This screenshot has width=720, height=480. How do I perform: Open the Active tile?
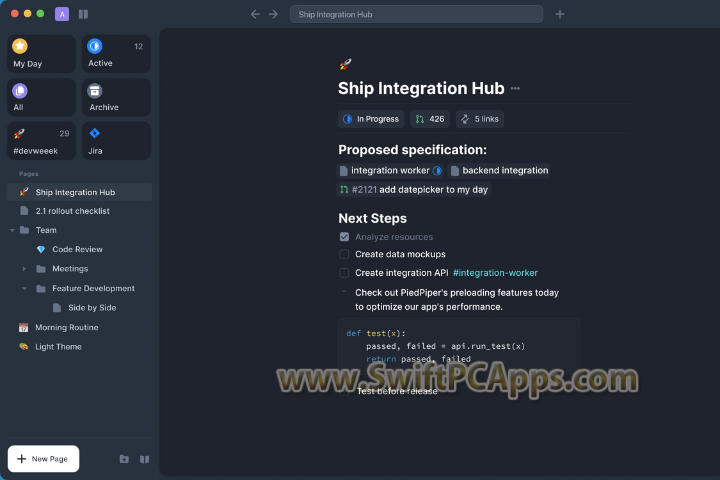point(117,54)
